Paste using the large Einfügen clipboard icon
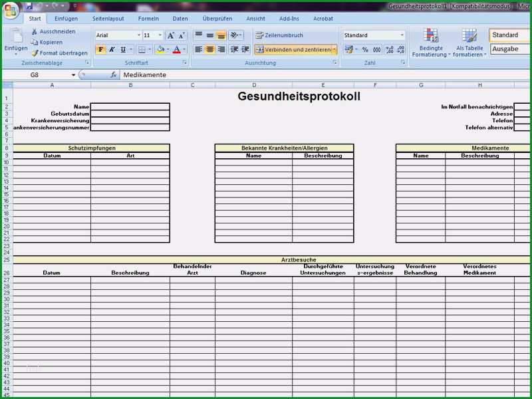The width and height of the screenshot is (532, 399). pyautogui.click(x=15, y=37)
